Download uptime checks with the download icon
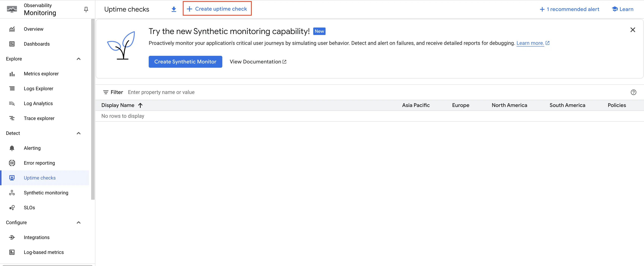This screenshot has width=644, height=266. pos(174,9)
